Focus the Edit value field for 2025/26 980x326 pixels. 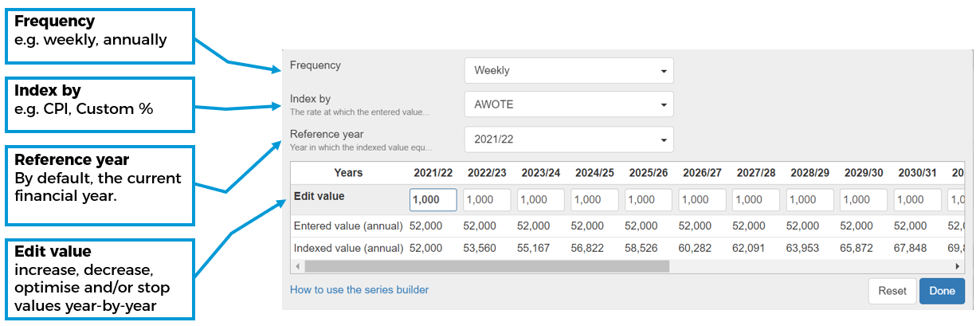[648, 199]
